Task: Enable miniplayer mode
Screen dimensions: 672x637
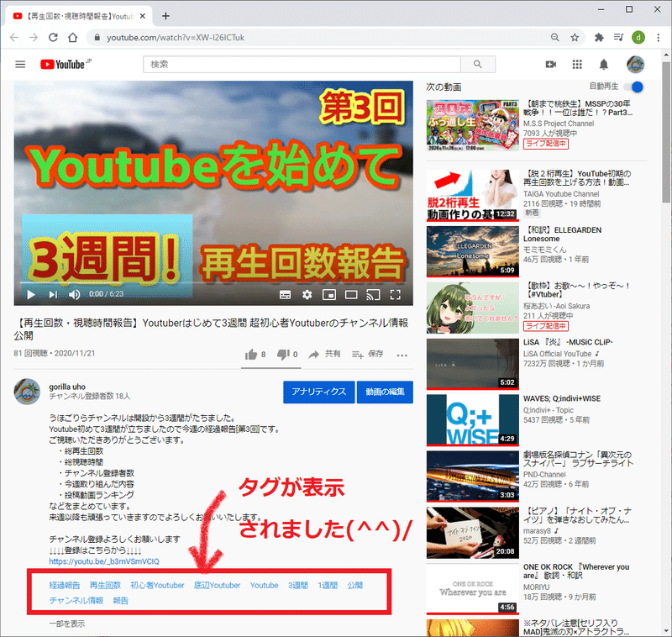Action: (328, 295)
